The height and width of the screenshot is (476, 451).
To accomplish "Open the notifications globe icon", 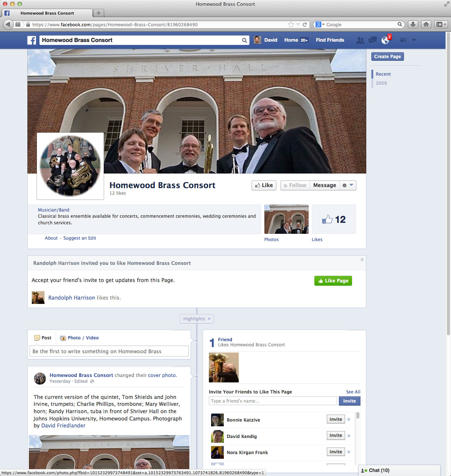I will (x=385, y=40).
